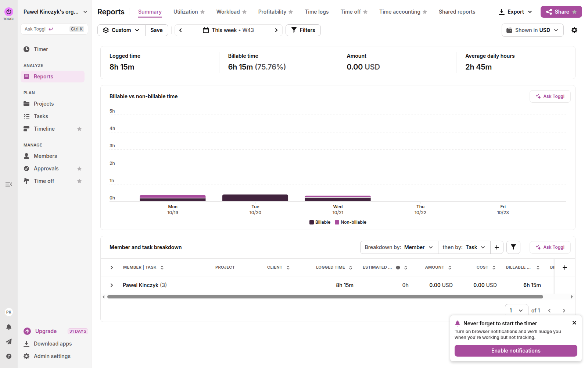This screenshot has height=368, width=588.
Task: Close the timer notification popup
Action: [x=574, y=323]
